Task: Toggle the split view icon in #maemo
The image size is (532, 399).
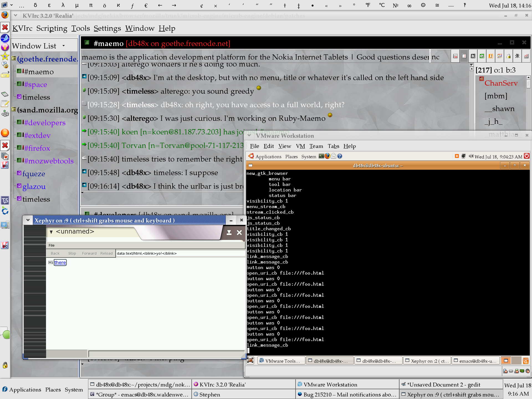Action: [455, 56]
